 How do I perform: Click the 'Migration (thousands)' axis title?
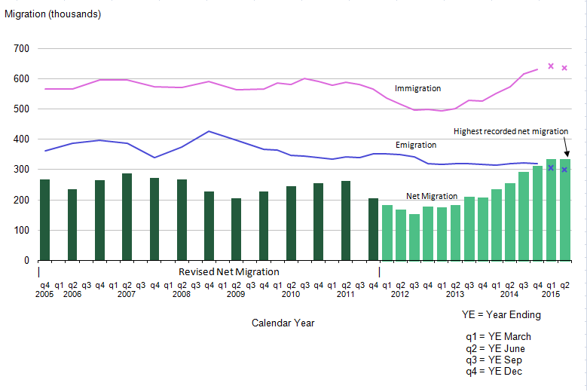click(x=53, y=14)
